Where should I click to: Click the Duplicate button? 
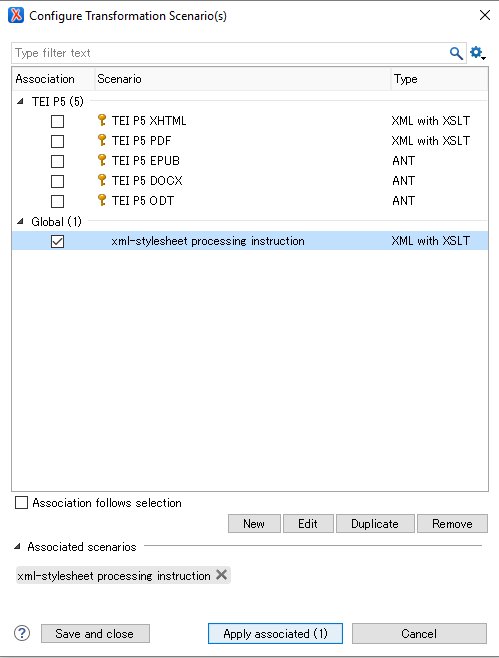[x=375, y=524]
